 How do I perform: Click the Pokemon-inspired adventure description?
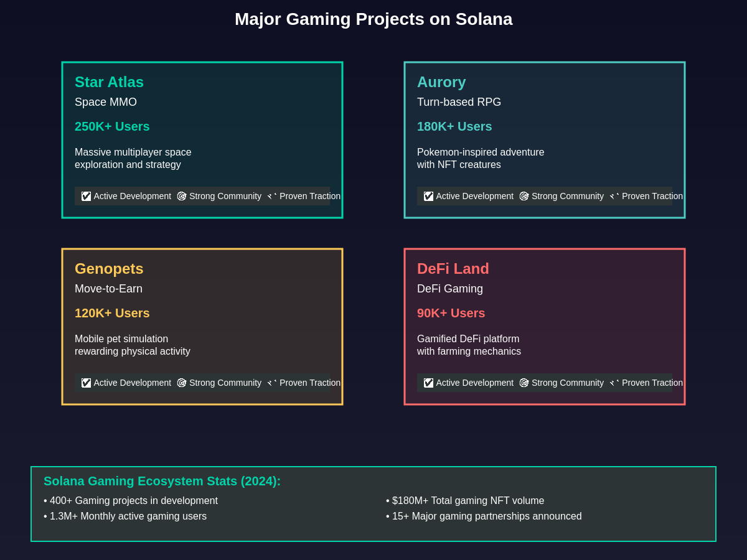(x=481, y=159)
